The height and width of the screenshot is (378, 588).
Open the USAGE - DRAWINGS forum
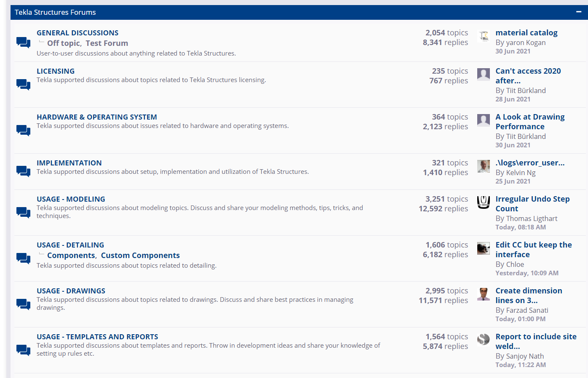[71, 291]
